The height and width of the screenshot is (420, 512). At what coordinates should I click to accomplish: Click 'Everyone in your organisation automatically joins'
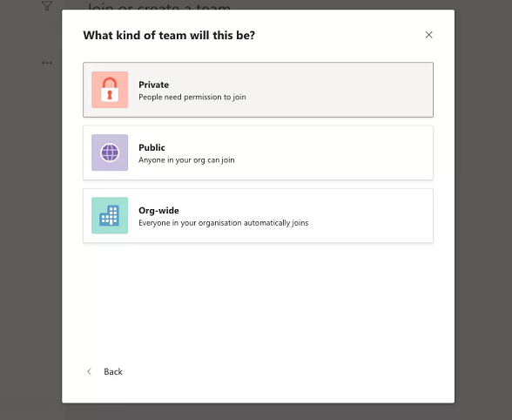(223, 223)
